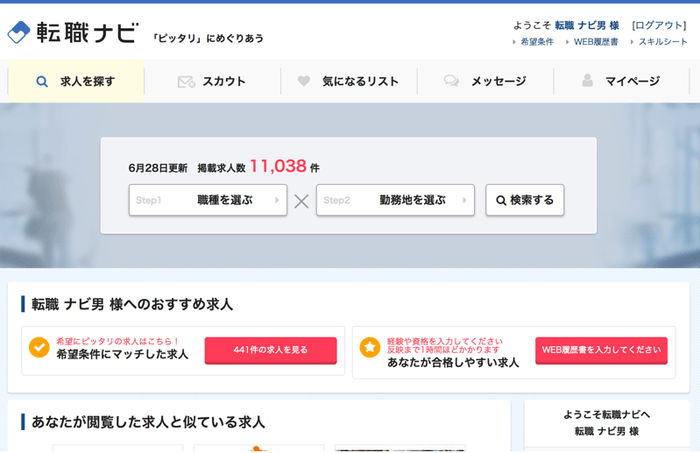The height and width of the screenshot is (453, 700).
Task: Click the 6月28日更新 date text
Action: point(158,168)
